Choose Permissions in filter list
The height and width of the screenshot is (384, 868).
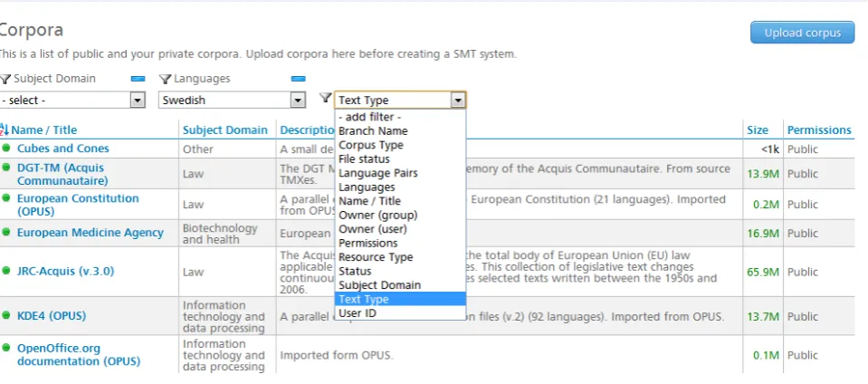coord(400,244)
